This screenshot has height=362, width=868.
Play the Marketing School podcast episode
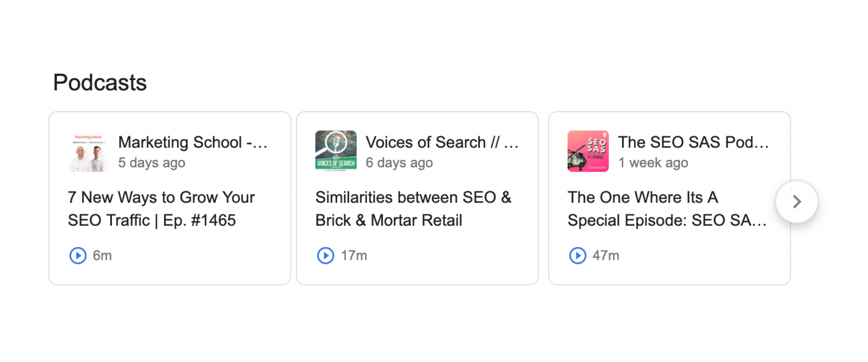pyautogui.click(x=78, y=255)
